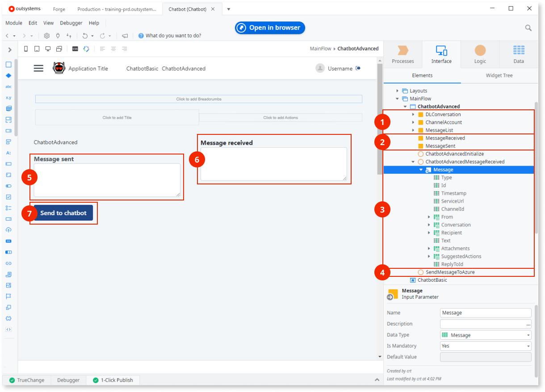Collapse the Message input parameter node
545x392 pixels.
420,169
